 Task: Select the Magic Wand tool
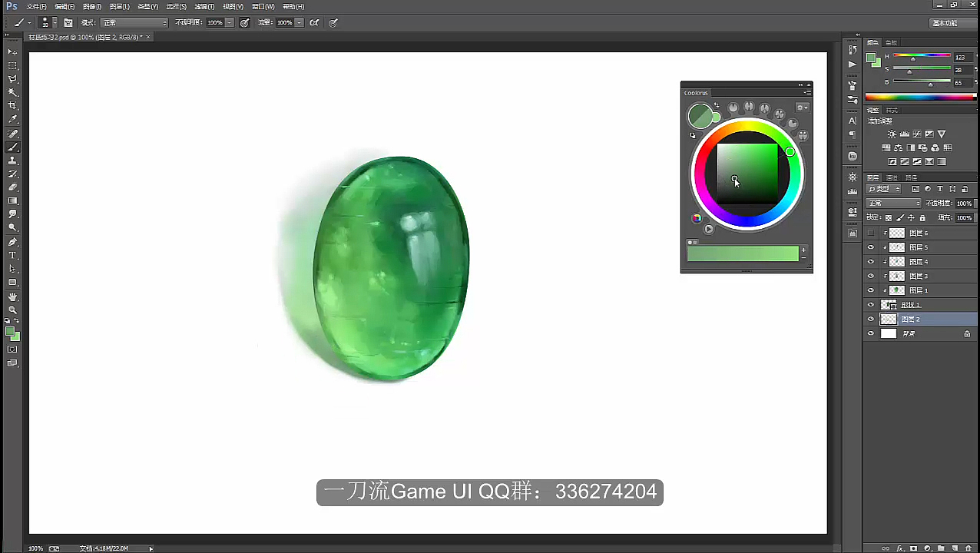point(12,92)
